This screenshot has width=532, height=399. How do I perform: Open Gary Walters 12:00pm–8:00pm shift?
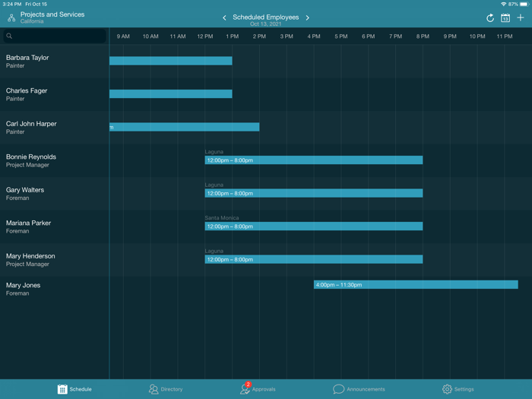point(314,193)
